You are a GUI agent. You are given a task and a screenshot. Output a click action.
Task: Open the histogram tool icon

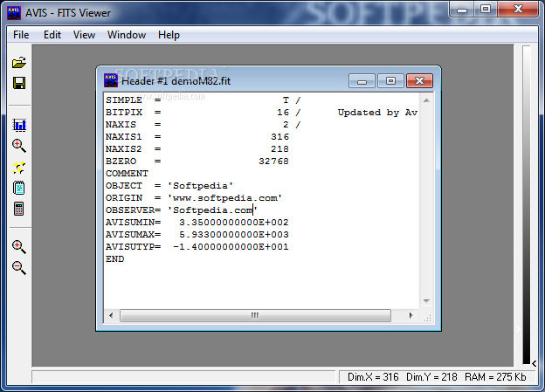[x=19, y=125]
